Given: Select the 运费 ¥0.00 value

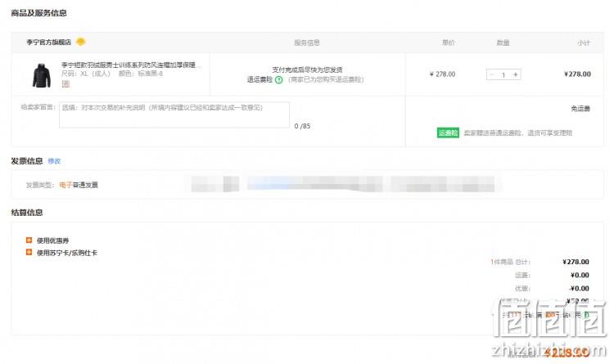Looking at the screenshot, I should pyautogui.click(x=580, y=275).
